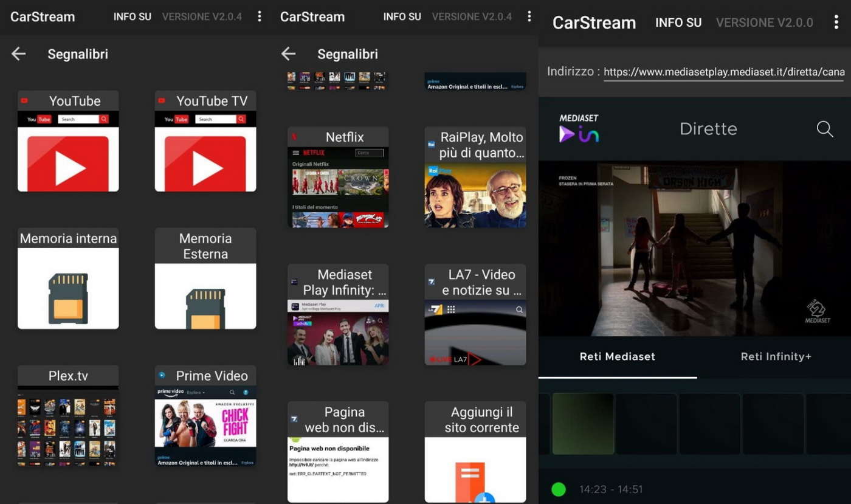
Task: Switch to the Reti Mediaset tab
Action: pyautogui.click(x=617, y=357)
